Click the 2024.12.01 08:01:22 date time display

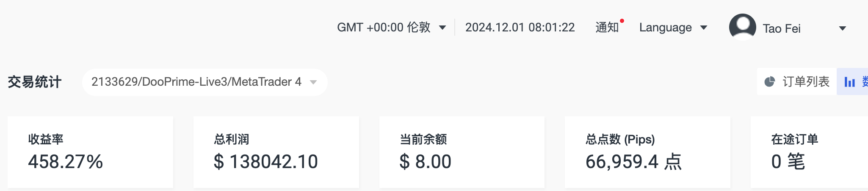520,28
